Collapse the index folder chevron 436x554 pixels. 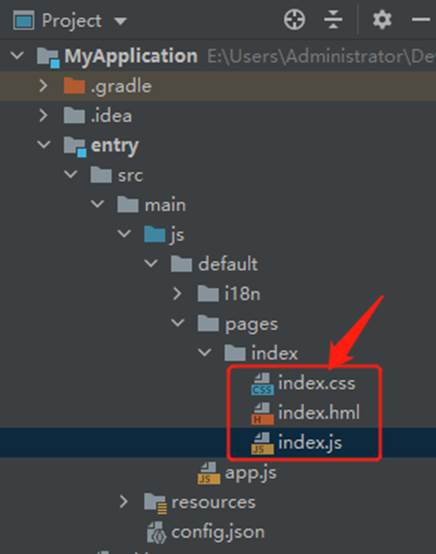point(205,352)
